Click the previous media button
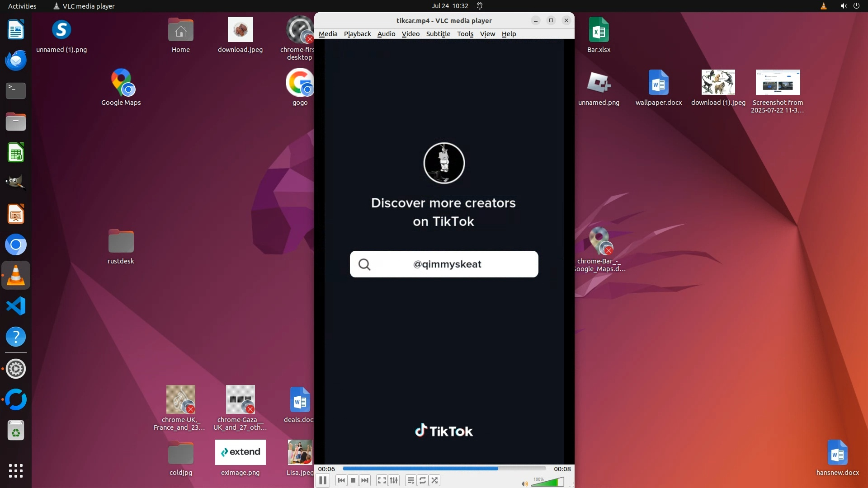This screenshot has height=488, width=868. (341, 480)
